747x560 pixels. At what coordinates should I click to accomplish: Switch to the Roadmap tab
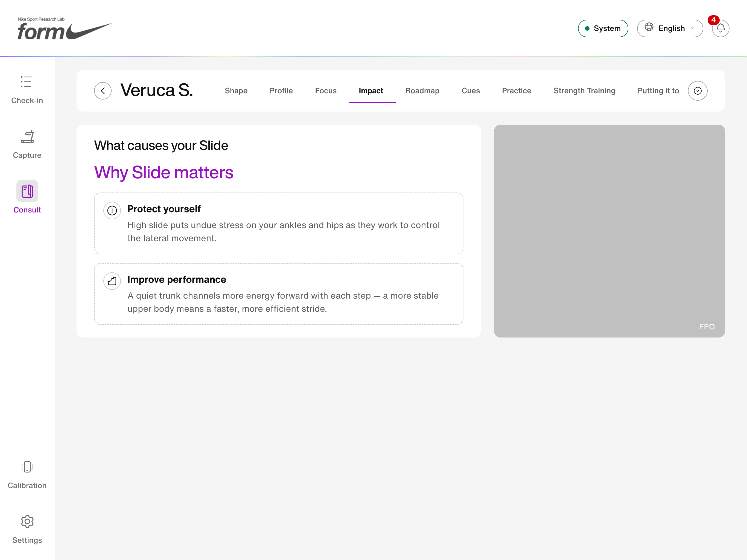422,91
